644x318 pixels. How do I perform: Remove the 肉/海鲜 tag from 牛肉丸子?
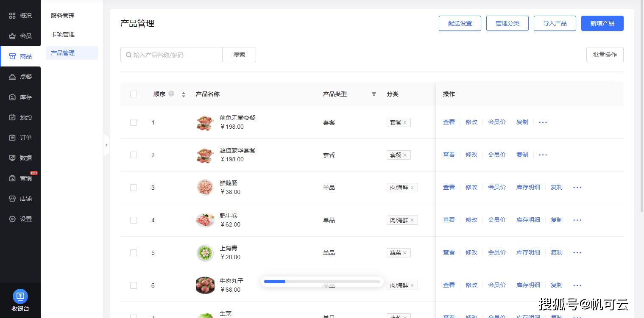412,285
